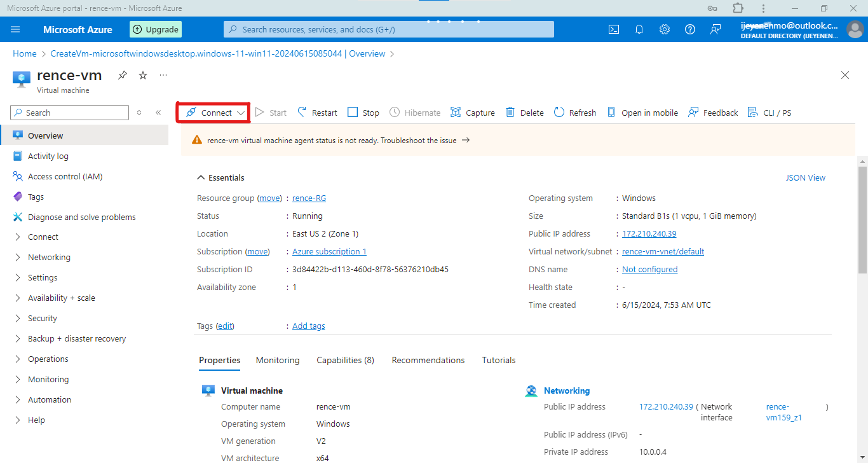Screen dimensions: 868x463
Task: Delete the virtual machine
Action: tap(525, 113)
